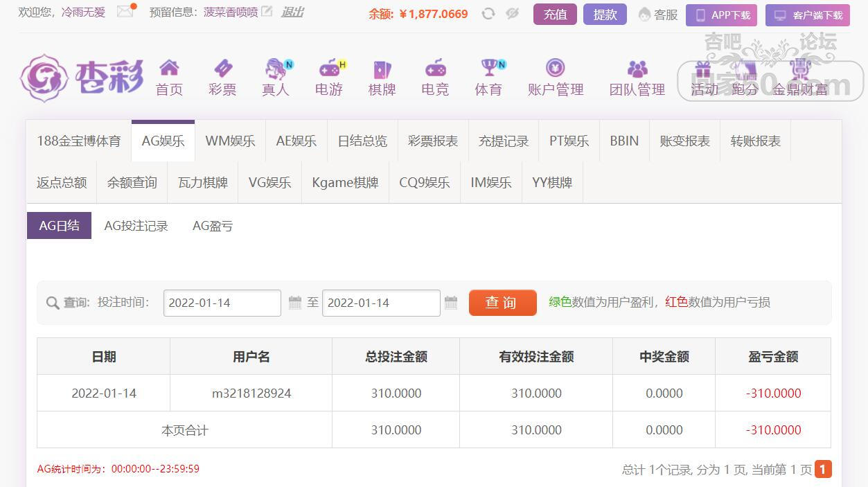Open 转账报表 tab
The width and height of the screenshot is (868, 487).
756,141
